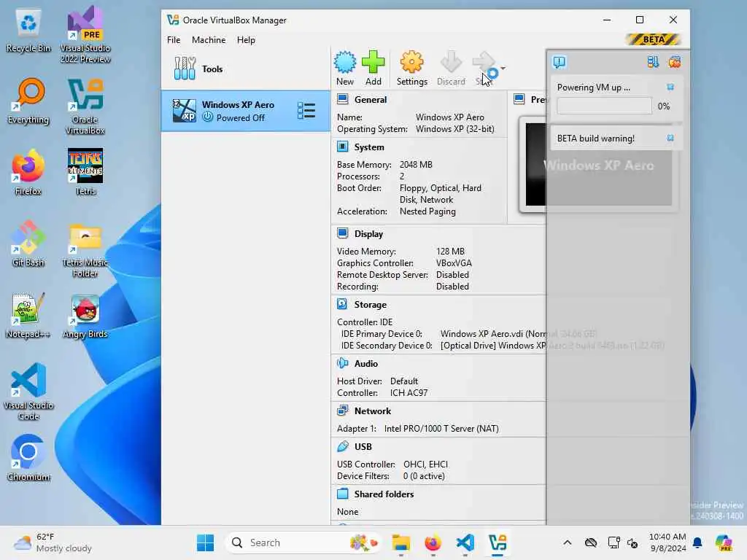The width and height of the screenshot is (747, 560).
Task: Click the Network section header
Action: [373, 411]
